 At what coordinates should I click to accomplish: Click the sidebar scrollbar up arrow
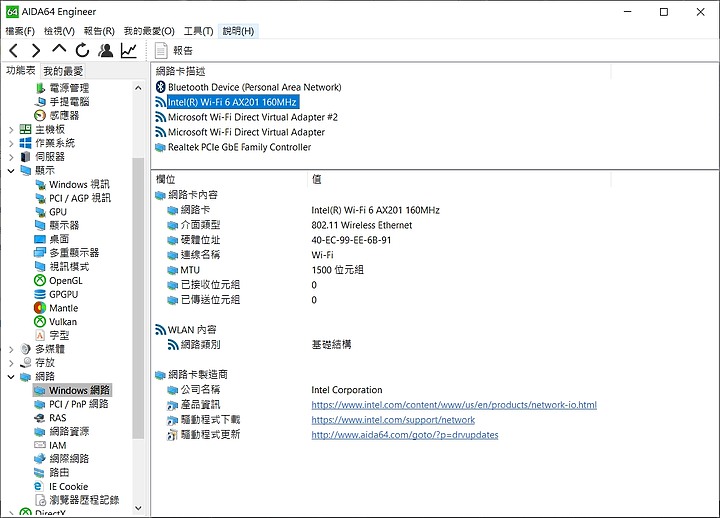click(x=138, y=88)
